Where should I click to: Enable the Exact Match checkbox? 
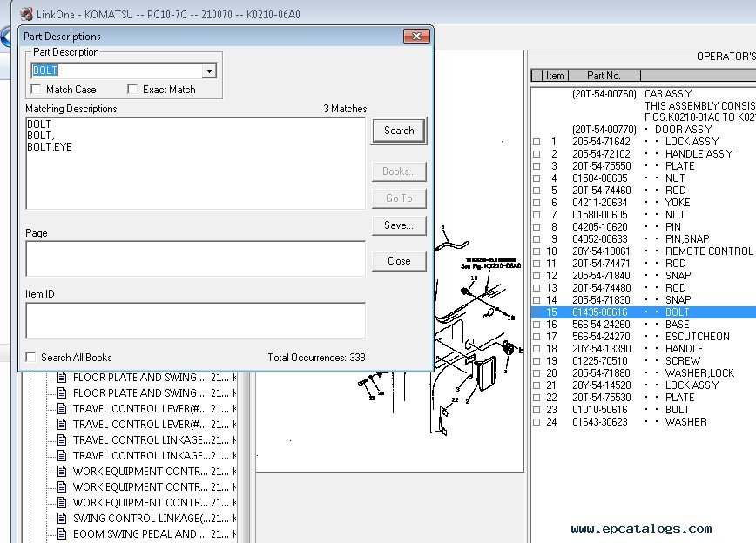[133, 90]
